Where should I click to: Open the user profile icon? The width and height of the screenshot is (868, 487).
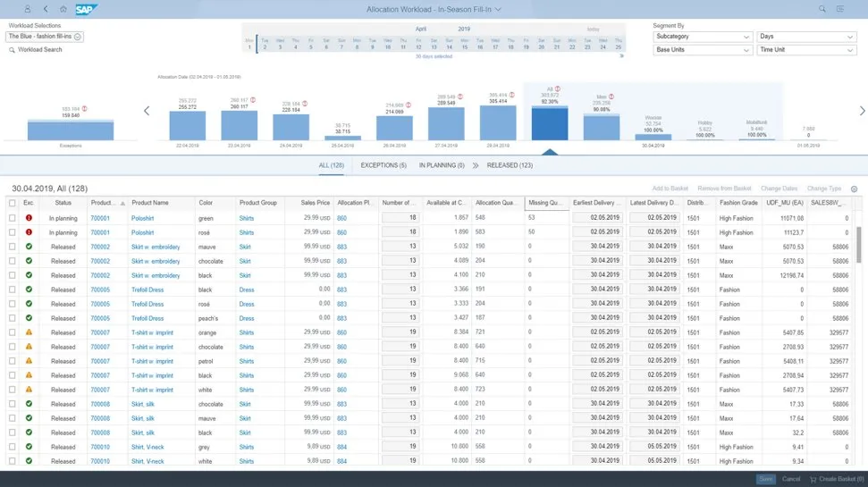pyautogui.click(x=28, y=9)
